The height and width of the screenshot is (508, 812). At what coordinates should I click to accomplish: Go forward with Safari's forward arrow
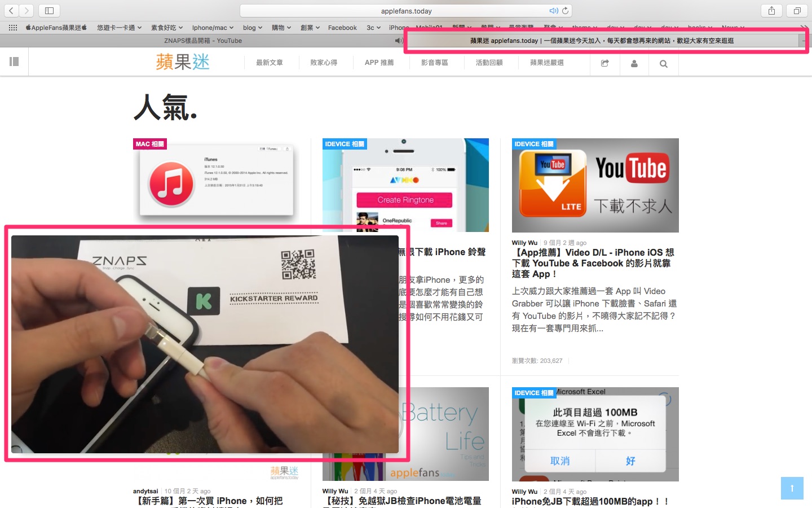[27, 11]
